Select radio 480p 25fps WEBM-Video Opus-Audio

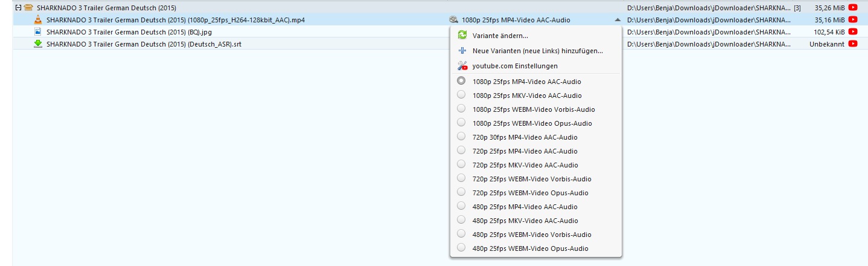(461, 247)
